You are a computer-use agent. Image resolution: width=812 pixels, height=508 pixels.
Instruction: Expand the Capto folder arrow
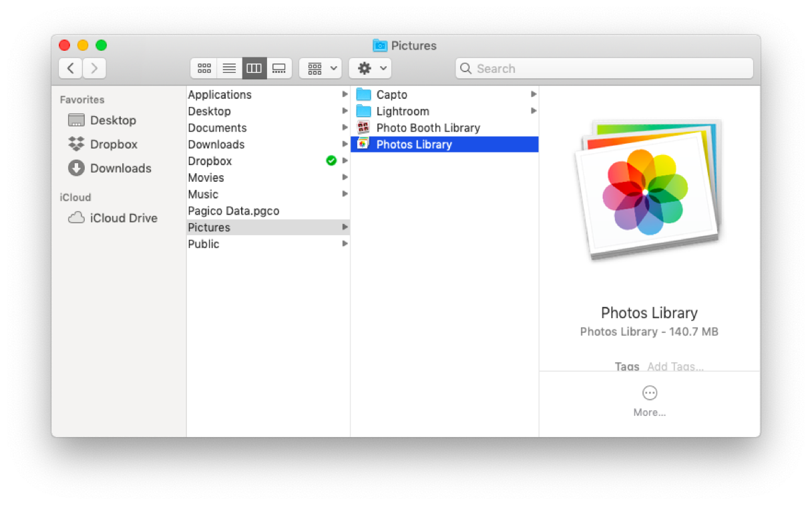point(534,95)
